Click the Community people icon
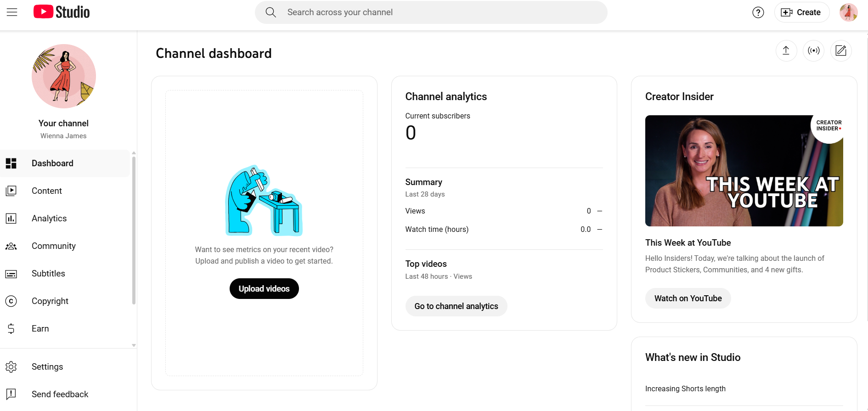 click(11, 246)
